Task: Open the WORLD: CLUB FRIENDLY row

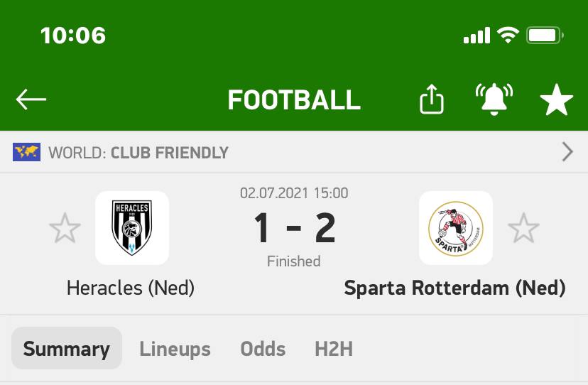Action: pos(294,152)
